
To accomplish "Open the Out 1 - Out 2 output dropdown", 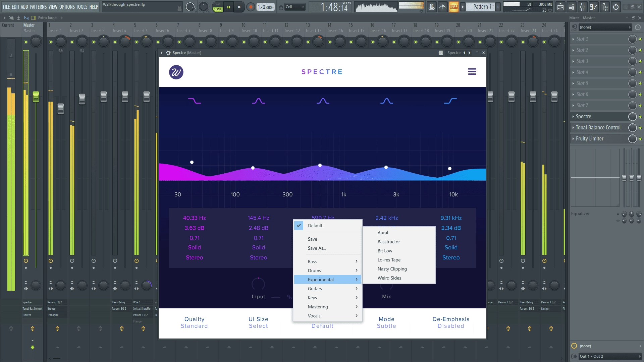I will tap(610, 356).
